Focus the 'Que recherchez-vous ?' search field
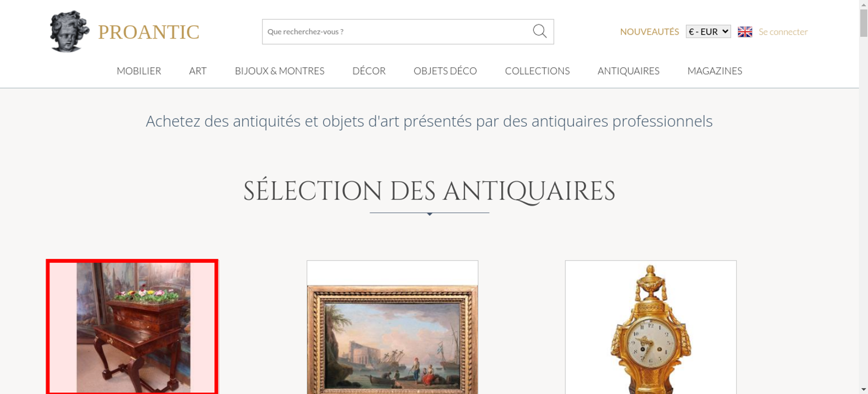The image size is (868, 394). pyautogui.click(x=397, y=32)
